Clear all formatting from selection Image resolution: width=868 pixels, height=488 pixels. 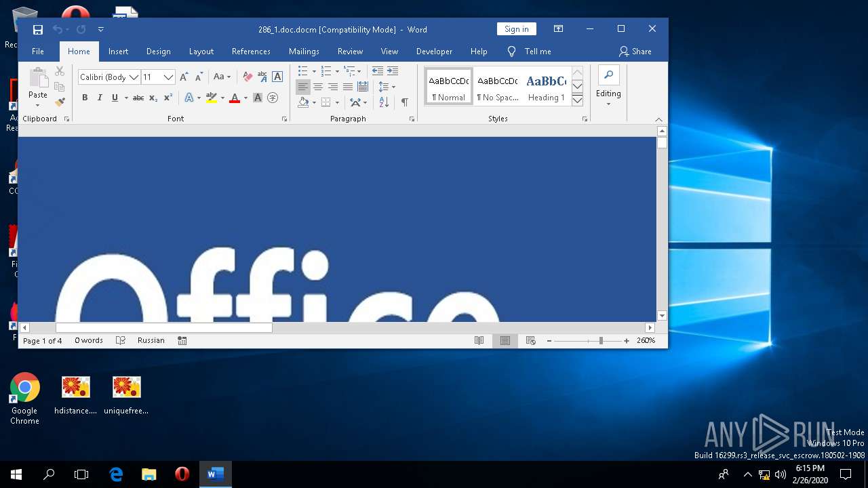pyautogui.click(x=248, y=77)
